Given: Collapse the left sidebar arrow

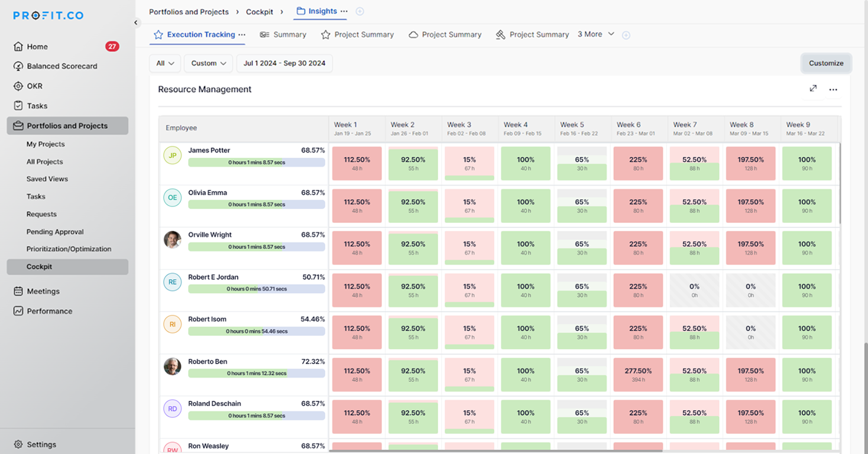Looking at the screenshot, I should pyautogui.click(x=136, y=23).
